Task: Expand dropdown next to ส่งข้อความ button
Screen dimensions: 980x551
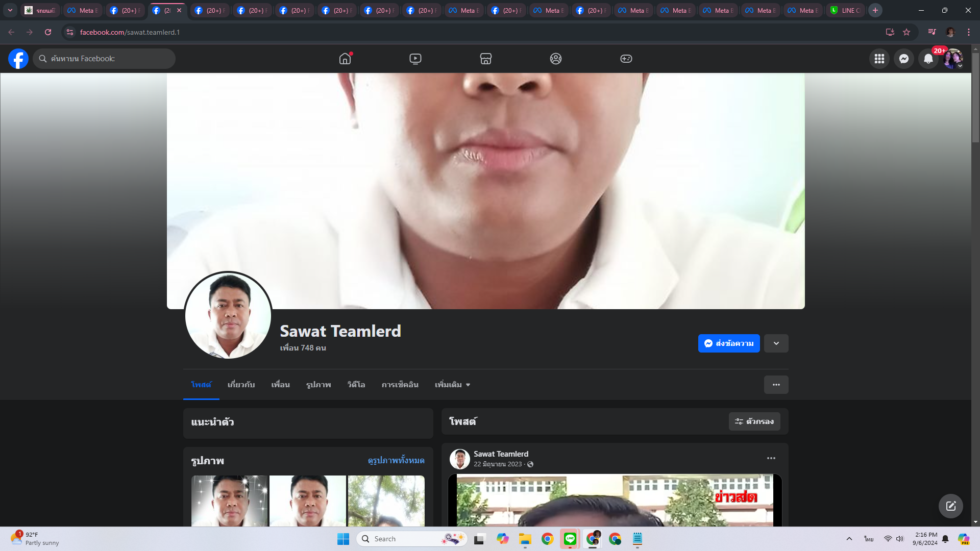Action: point(776,343)
